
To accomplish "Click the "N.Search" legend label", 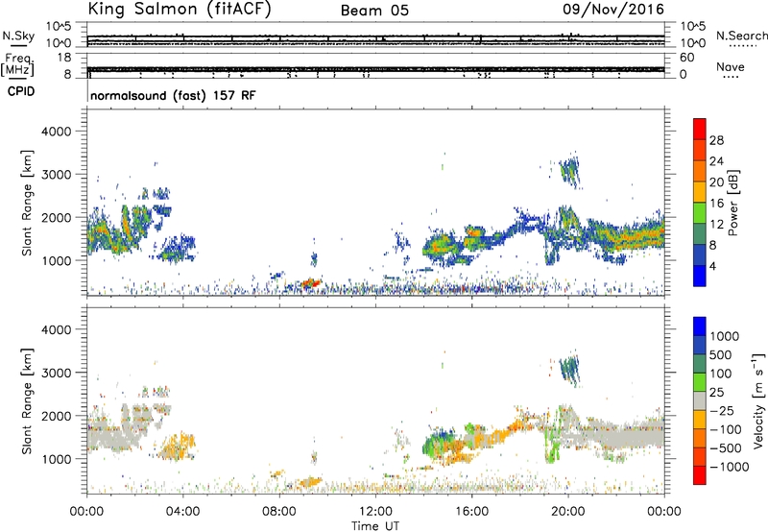I will pyautogui.click(x=741, y=36).
